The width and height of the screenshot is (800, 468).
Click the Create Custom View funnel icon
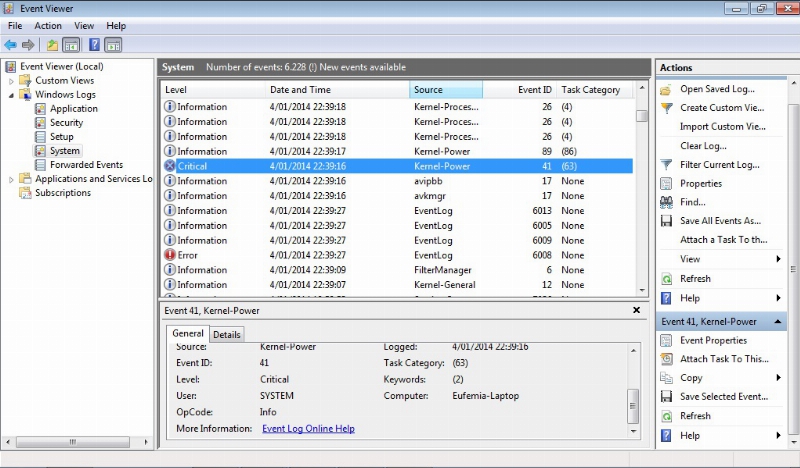pos(666,108)
